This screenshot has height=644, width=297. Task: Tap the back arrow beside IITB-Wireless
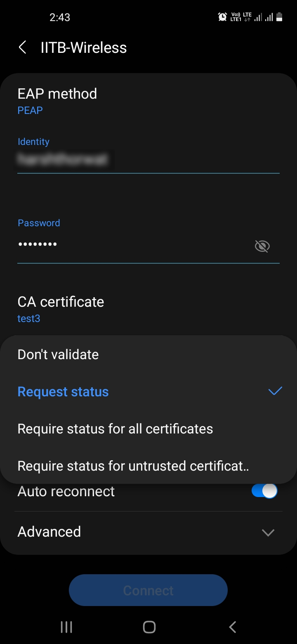(23, 47)
